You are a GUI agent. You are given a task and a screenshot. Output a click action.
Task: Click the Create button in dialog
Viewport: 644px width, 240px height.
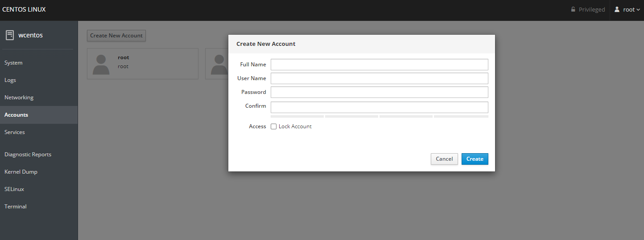[x=475, y=159]
